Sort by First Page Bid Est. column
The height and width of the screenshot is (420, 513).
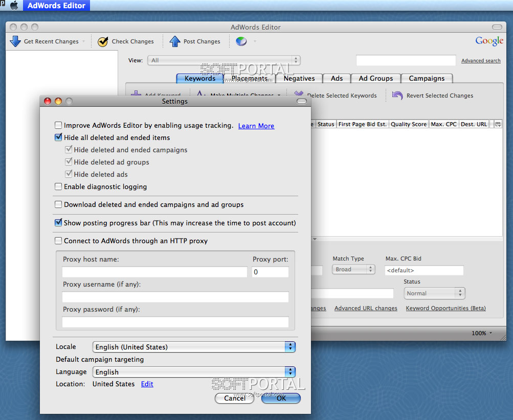coord(363,124)
